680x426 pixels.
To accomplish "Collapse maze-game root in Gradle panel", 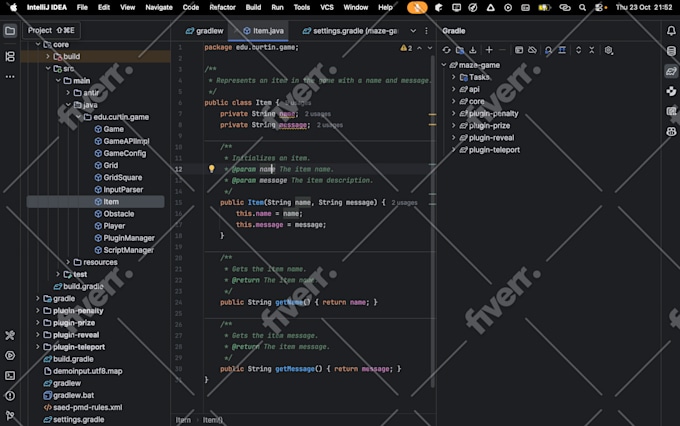I will point(444,65).
